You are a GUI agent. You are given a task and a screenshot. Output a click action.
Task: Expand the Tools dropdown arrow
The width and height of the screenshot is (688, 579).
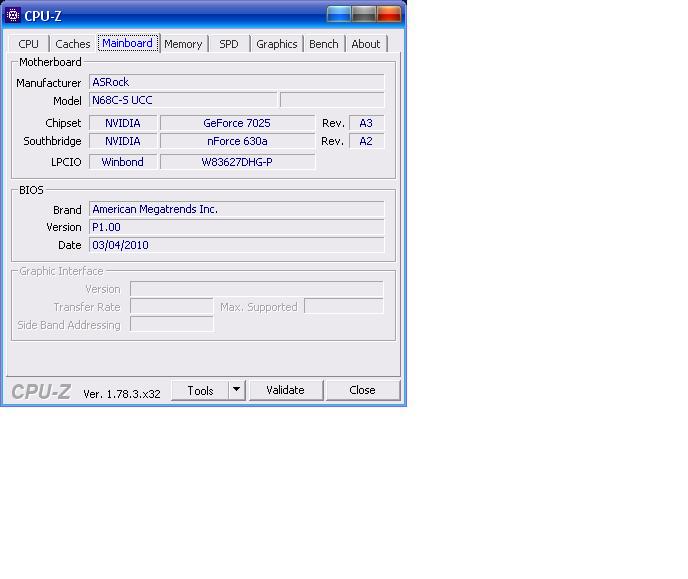[x=237, y=390]
